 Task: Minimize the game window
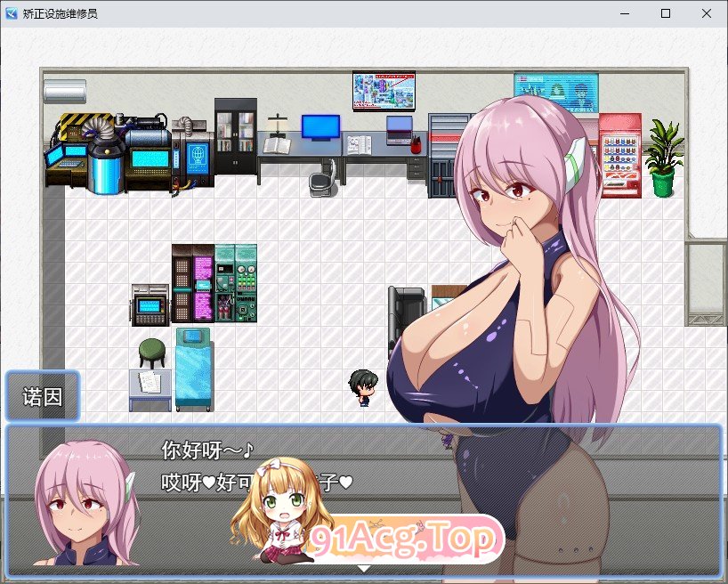click(625, 13)
